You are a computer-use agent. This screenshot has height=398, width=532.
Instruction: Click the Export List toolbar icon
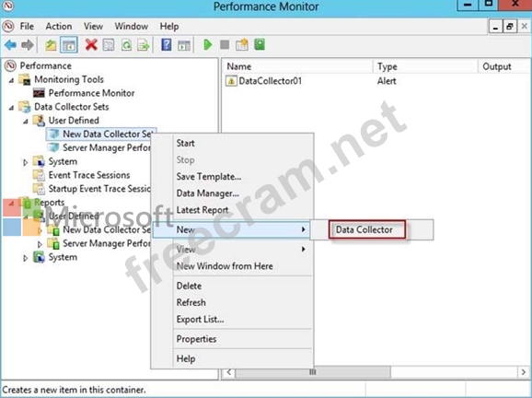pyautogui.click(x=144, y=45)
